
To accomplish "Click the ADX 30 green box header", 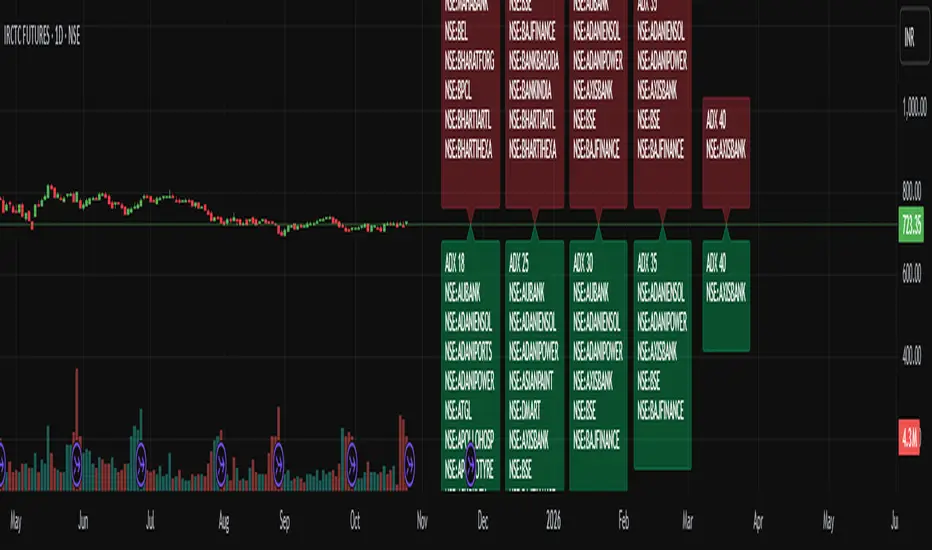I will point(583,262).
